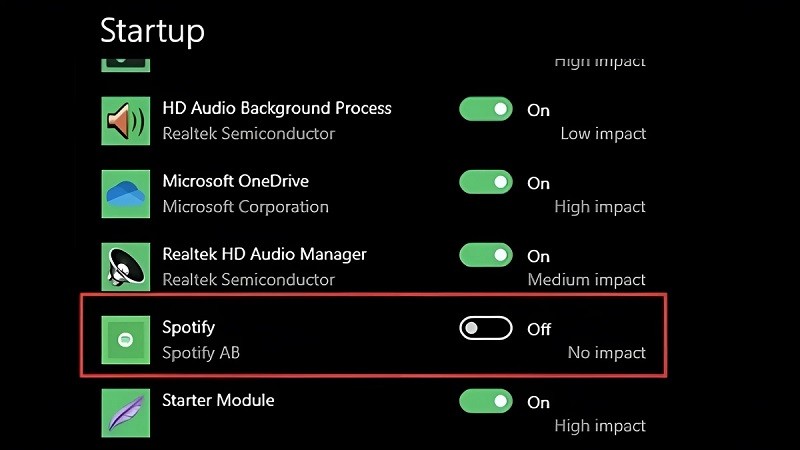800x450 pixels.
Task: Click the Startup page heading
Action: [152, 30]
